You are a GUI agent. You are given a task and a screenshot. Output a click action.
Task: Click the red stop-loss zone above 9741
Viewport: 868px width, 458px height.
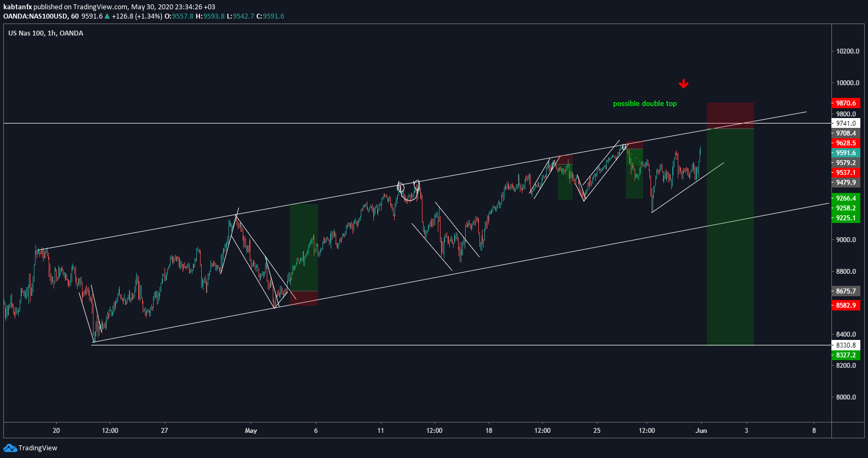(x=730, y=116)
